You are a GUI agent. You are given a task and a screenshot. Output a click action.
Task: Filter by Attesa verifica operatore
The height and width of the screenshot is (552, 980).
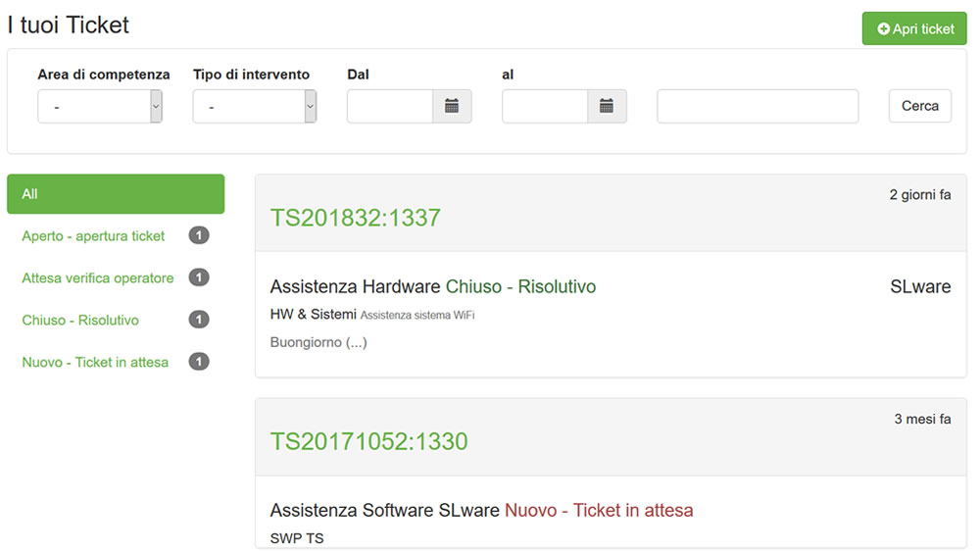[x=98, y=278]
